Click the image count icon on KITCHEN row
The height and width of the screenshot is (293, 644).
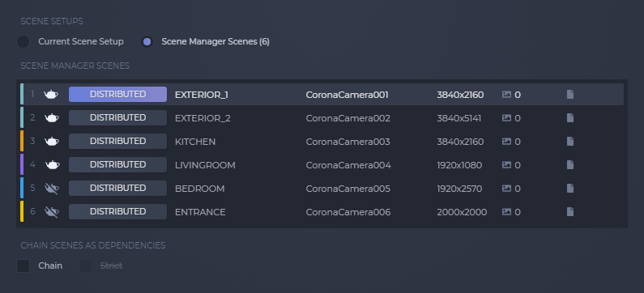point(507,142)
